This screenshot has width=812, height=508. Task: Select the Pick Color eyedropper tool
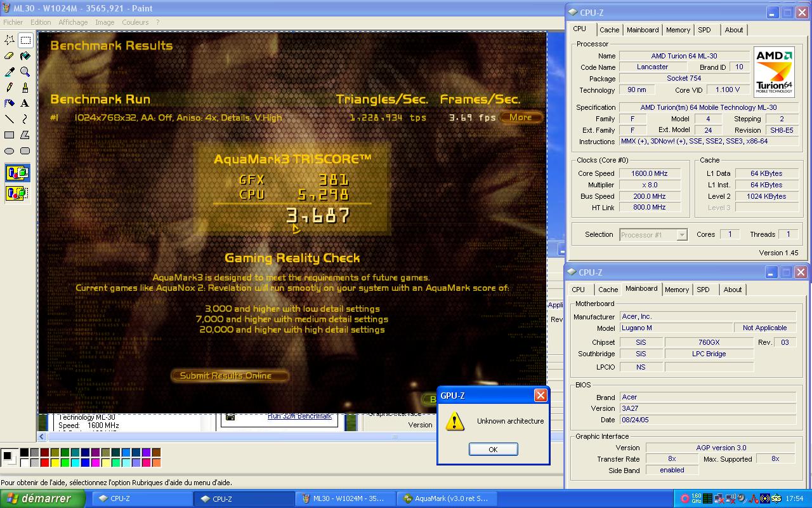pos(10,72)
